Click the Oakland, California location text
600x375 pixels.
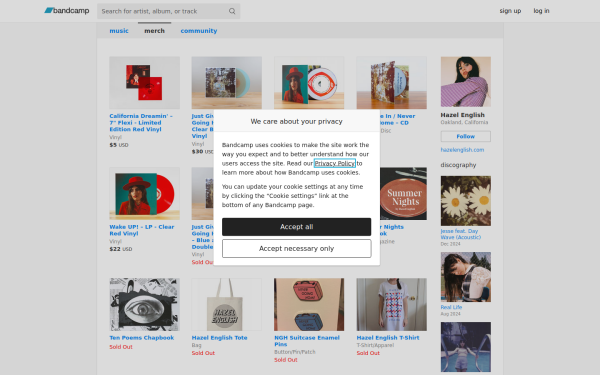tap(464, 122)
